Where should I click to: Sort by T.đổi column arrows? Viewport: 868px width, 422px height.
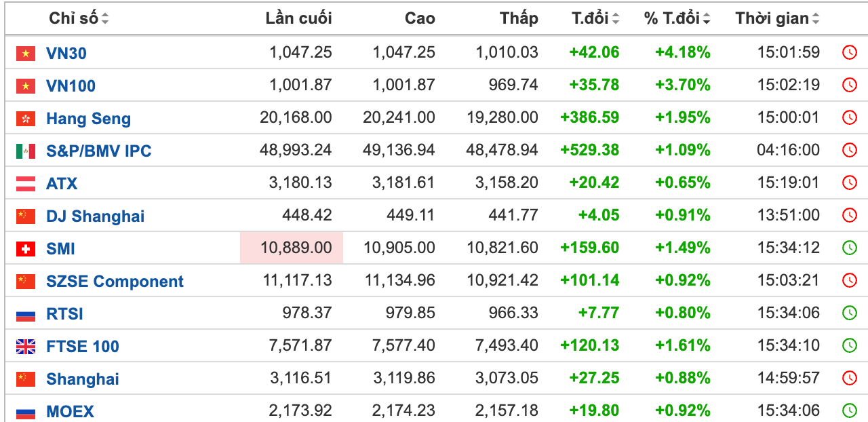click(615, 19)
